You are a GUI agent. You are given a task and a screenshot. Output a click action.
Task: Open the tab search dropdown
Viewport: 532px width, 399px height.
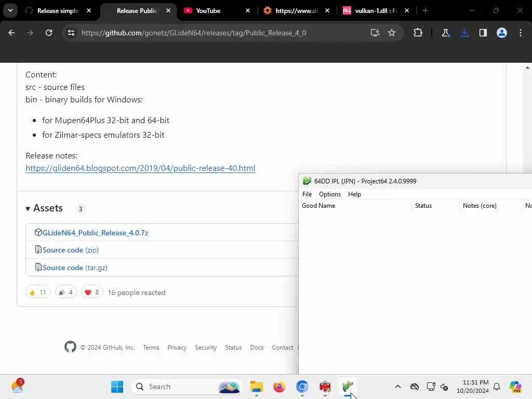coord(10,10)
